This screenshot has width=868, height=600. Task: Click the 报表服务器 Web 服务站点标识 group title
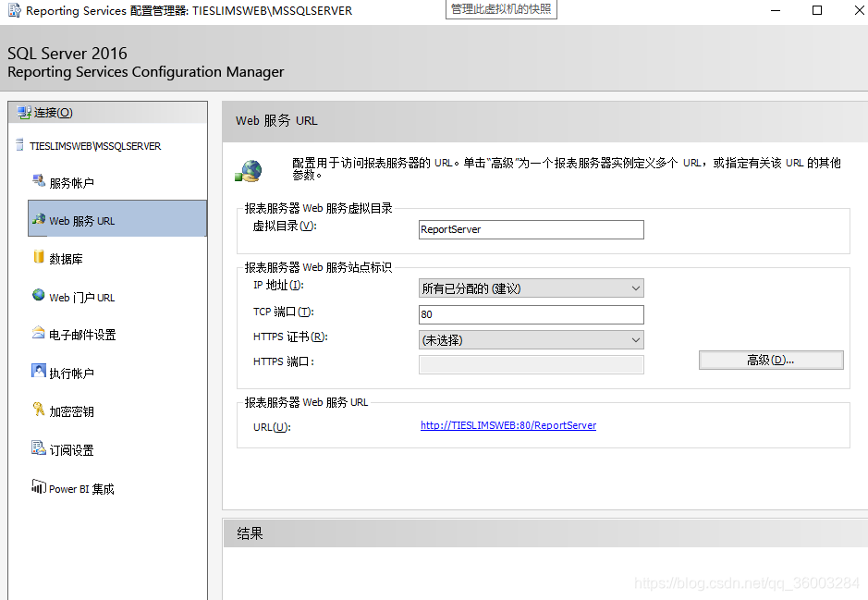[x=318, y=267]
